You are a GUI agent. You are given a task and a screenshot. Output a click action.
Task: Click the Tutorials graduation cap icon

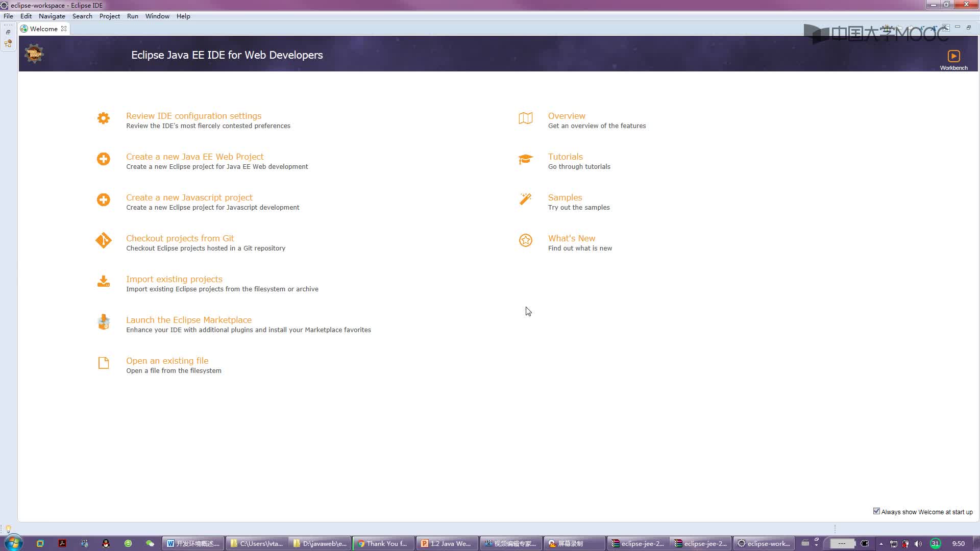pyautogui.click(x=525, y=159)
